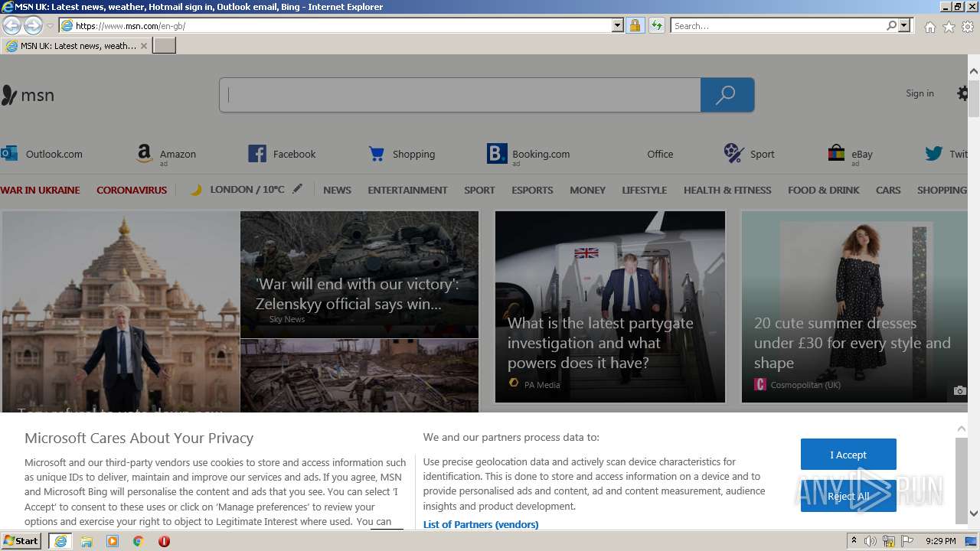Open the CARS navigation item
This screenshot has width=980, height=551.
888,190
